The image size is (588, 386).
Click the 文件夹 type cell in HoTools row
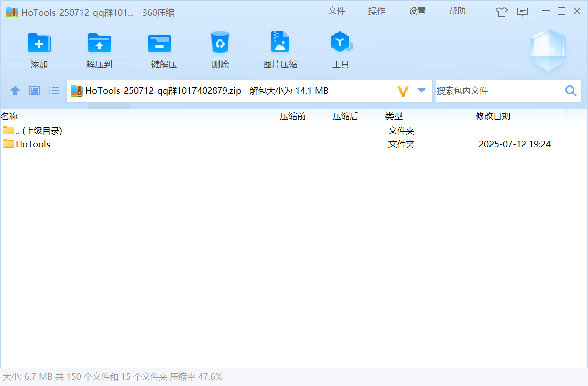point(401,144)
